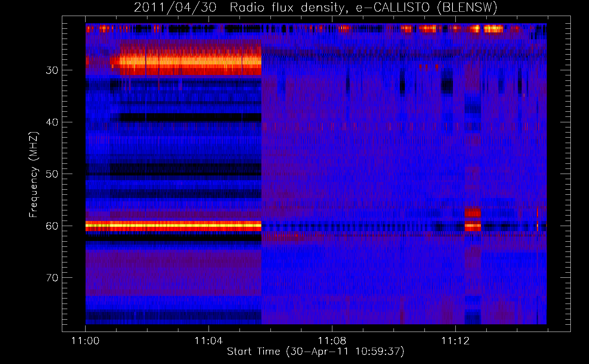This screenshot has width=589, height=364.
Task: Click the '11:04' time tick label
Action: click(209, 341)
